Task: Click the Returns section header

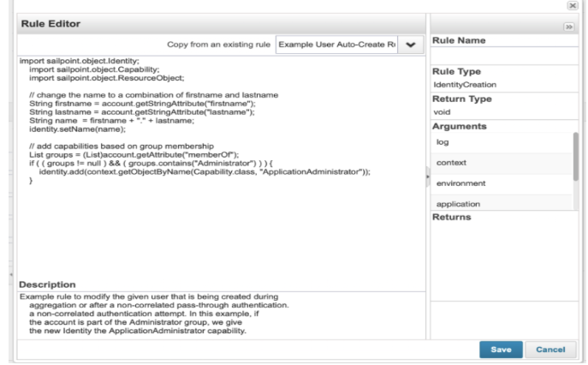Action: [x=452, y=218]
